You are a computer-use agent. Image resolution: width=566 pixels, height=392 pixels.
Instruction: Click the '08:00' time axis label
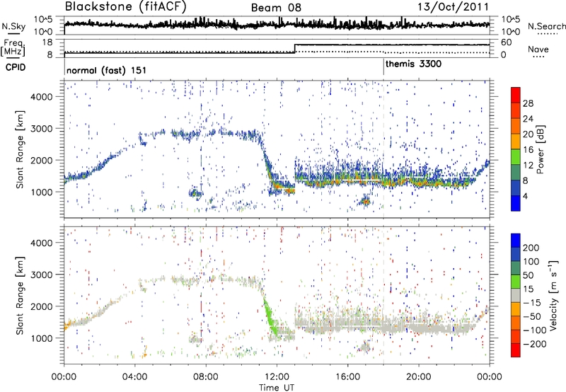coord(205,377)
